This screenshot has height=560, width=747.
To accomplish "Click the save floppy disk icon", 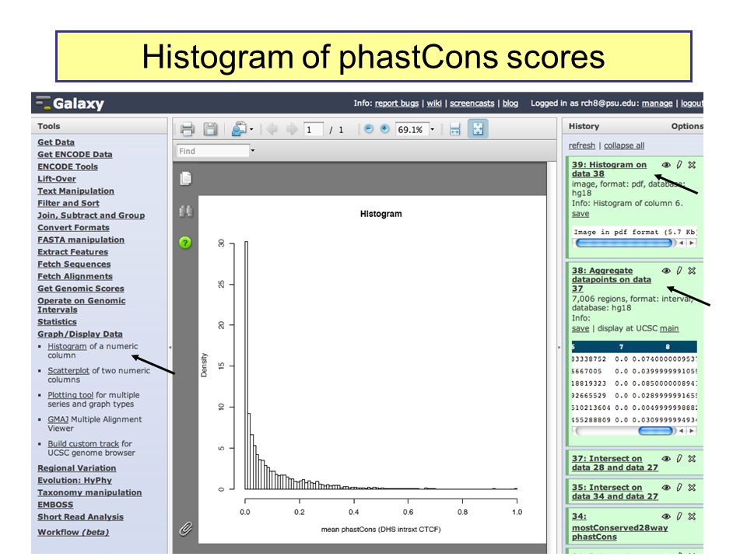I will tap(210, 129).
